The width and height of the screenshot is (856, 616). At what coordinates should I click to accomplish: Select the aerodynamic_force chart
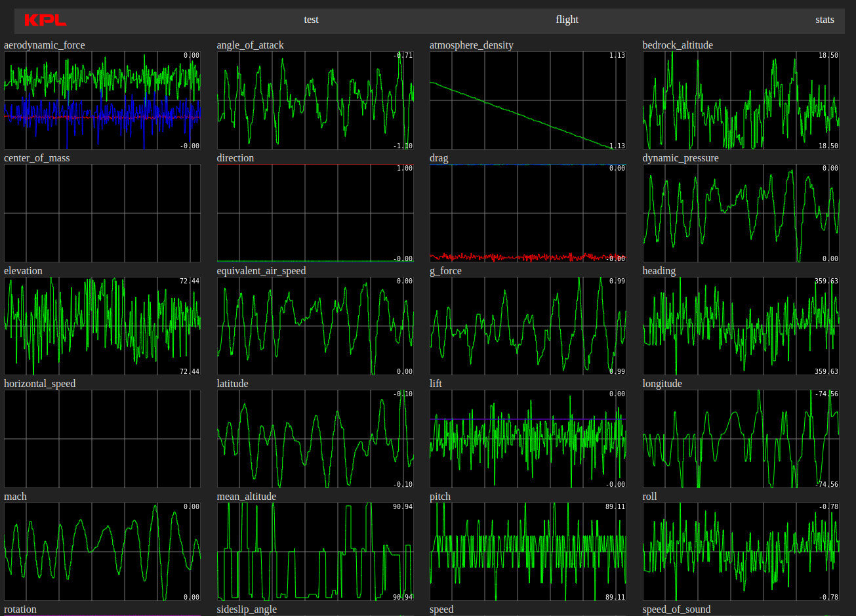102,100
